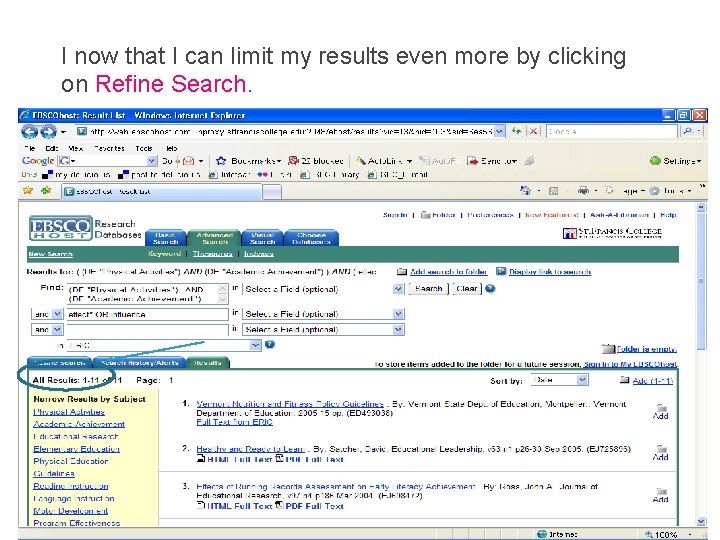Click the Google toolbar Settings green icon

(x=655, y=161)
